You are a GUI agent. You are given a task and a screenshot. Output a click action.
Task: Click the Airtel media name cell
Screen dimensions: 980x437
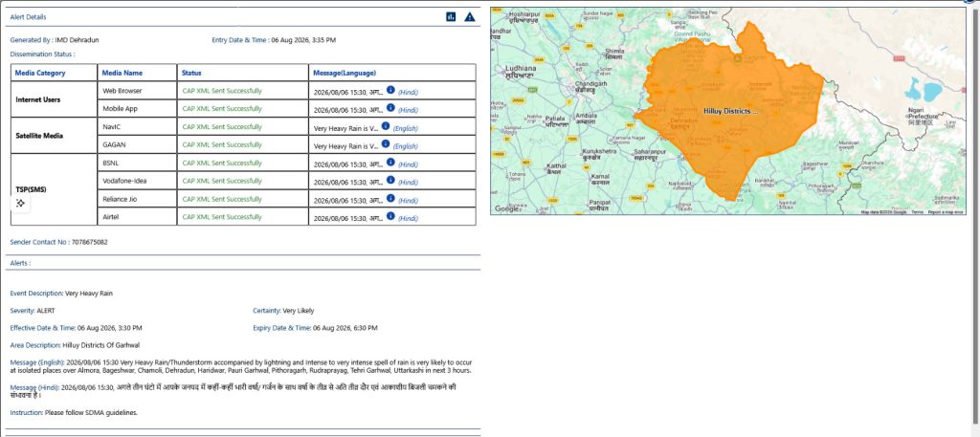pos(137,217)
